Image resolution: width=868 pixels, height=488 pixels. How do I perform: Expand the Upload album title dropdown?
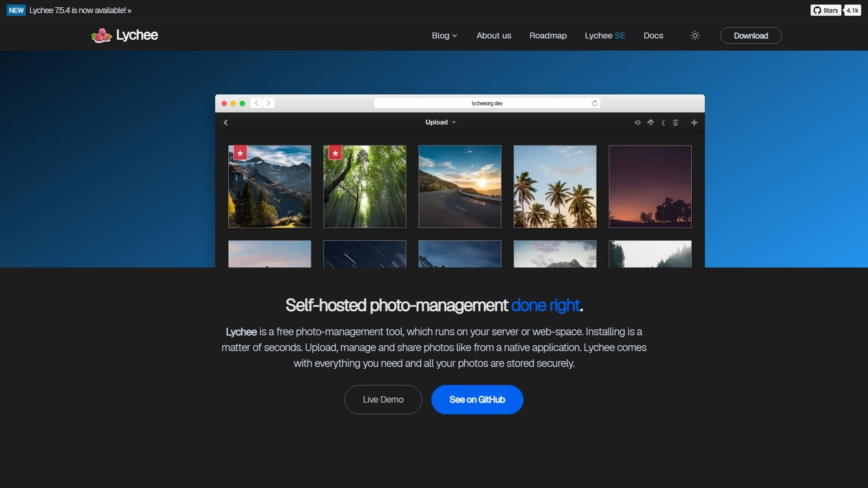(440, 122)
